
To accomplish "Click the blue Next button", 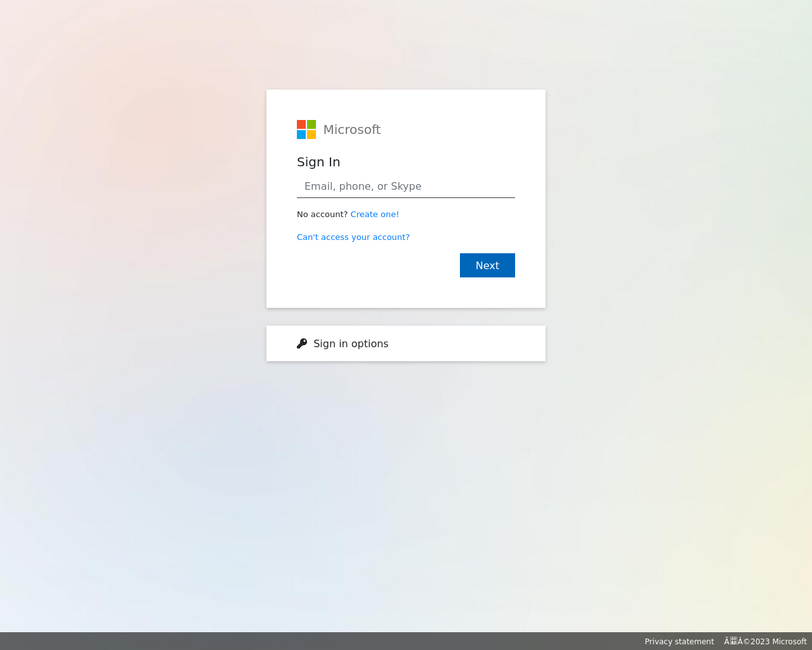I will pyautogui.click(x=487, y=265).
